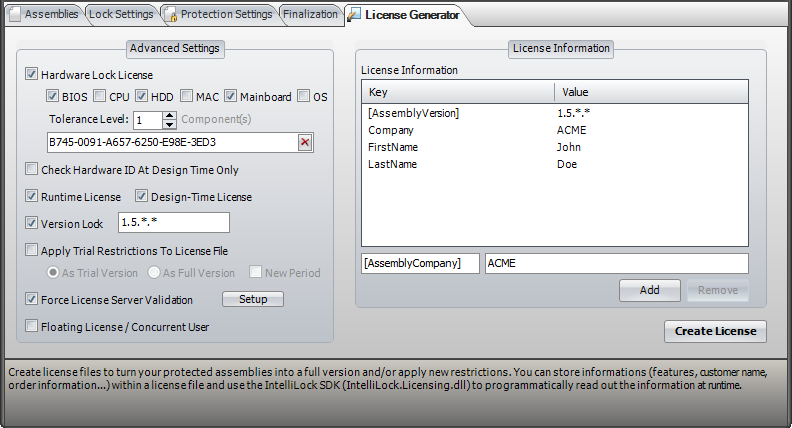Uncheck the BIOS hardware lock option
The width and height of the screenshot is (792, 428).
(52, 97)
